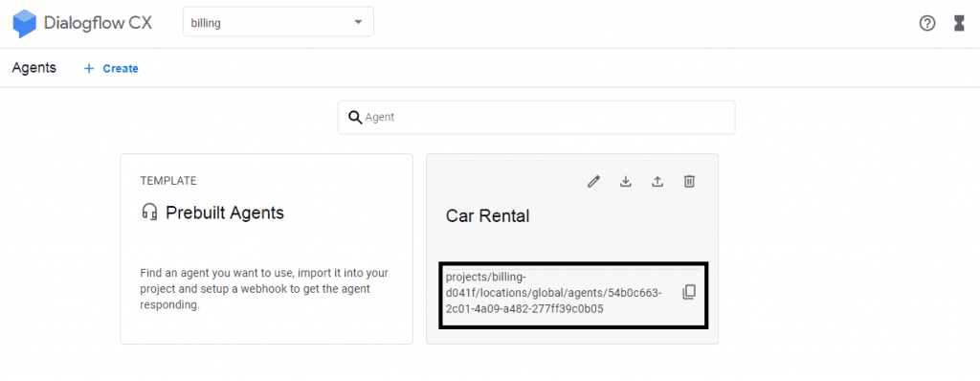The width and height of the screenshot is (980, 381).
Task: Open the help question-mark icon
Action: pyautogui.click(x=927, y=24)
